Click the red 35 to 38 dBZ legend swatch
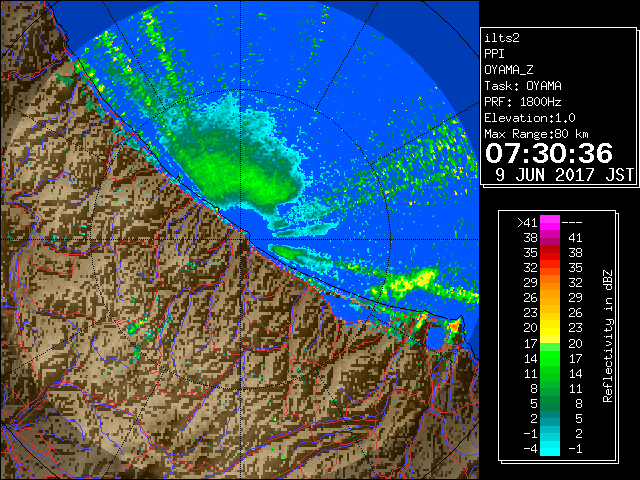The width and height of the screenshot is (640, 480). [550, 253]
